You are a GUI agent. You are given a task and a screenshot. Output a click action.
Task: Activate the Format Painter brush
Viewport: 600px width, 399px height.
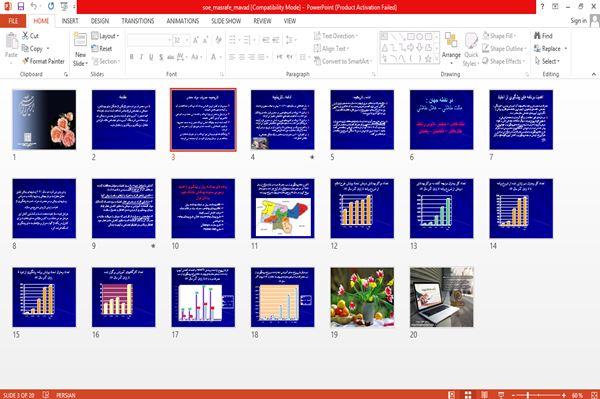pyautogui.click(x=43, y=61)
